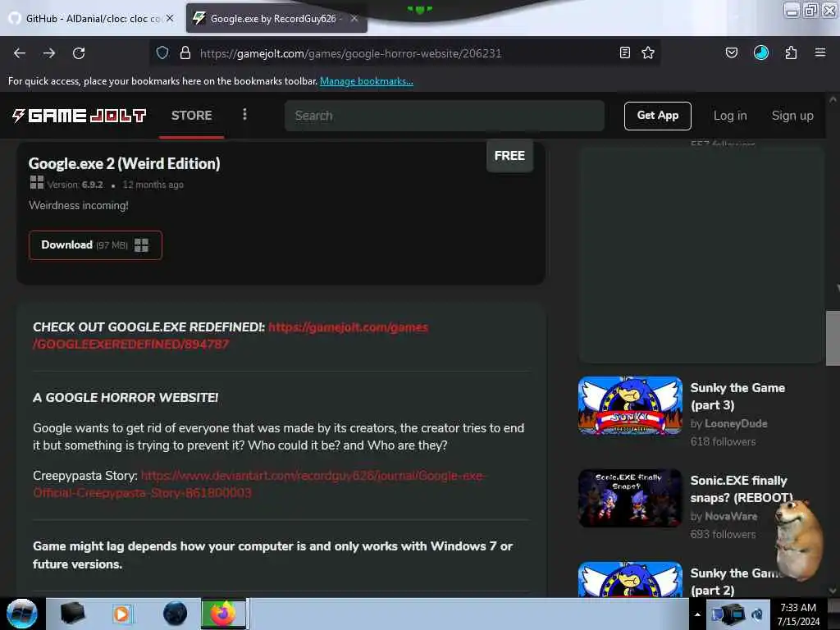Click the browser URL address bar
The height and width of the screenshot is (630, 840).
click(404, 53)
